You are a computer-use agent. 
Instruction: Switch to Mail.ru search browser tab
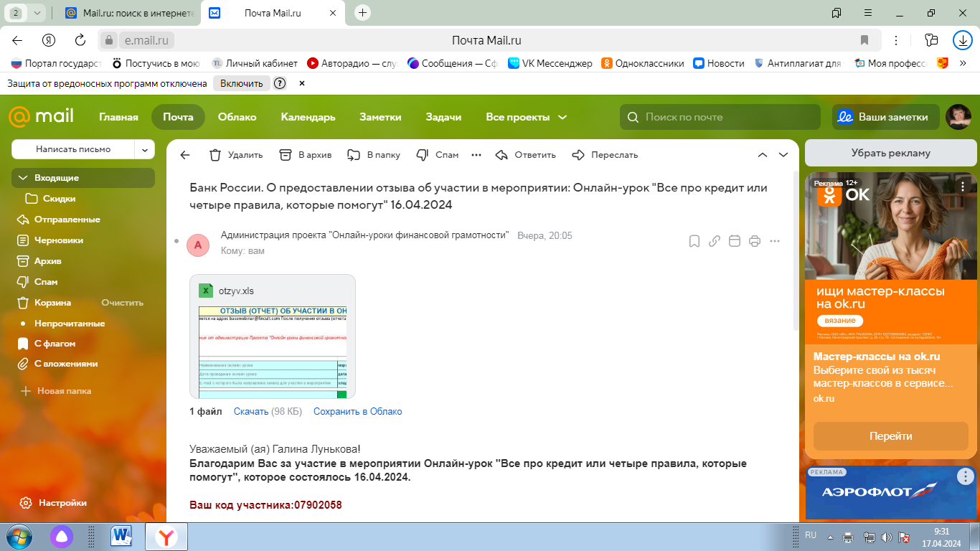click(129, 13)
